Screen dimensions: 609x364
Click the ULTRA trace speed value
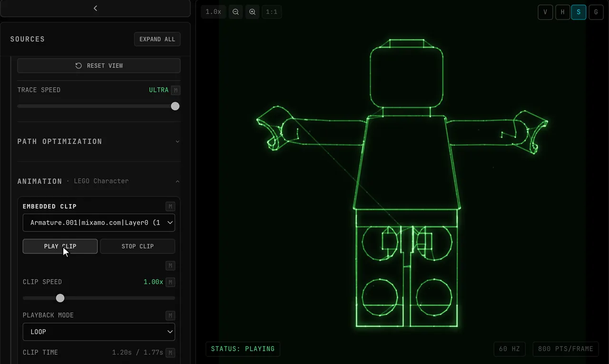159,90
